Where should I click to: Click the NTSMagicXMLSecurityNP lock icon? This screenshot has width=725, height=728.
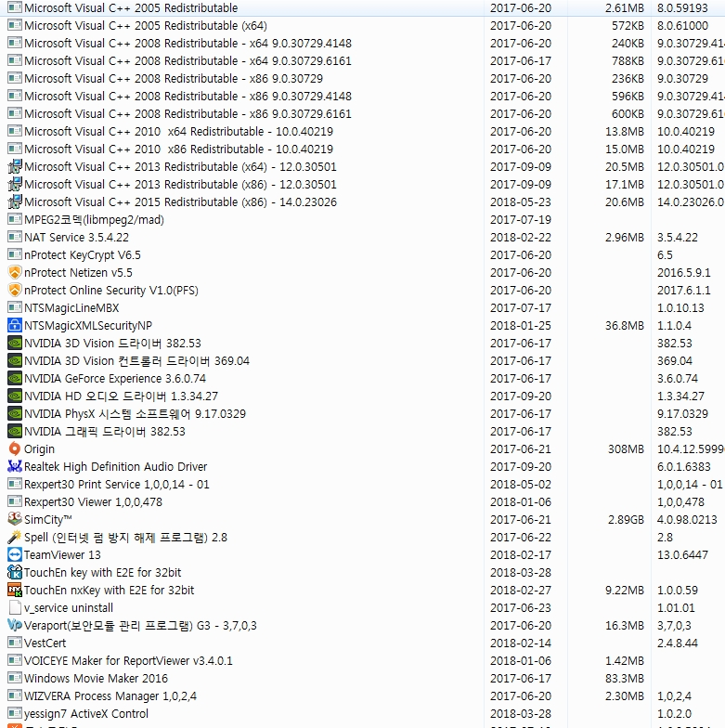tap(15, 325)
